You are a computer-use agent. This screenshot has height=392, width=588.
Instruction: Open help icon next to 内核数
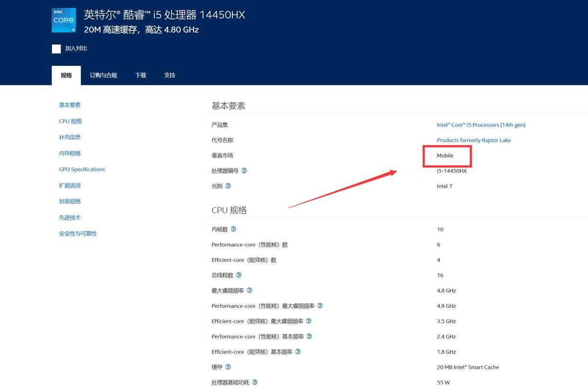tap(233, 229)
